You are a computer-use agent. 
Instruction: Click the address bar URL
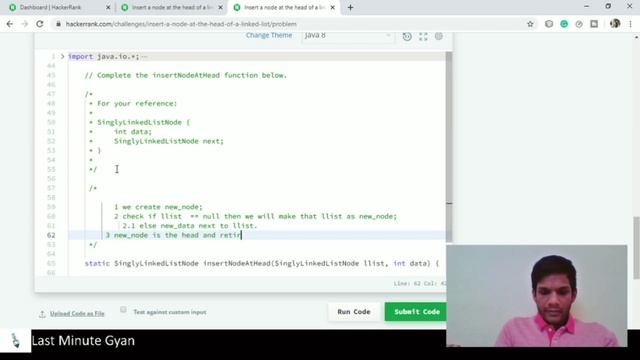tap(181, 24)
